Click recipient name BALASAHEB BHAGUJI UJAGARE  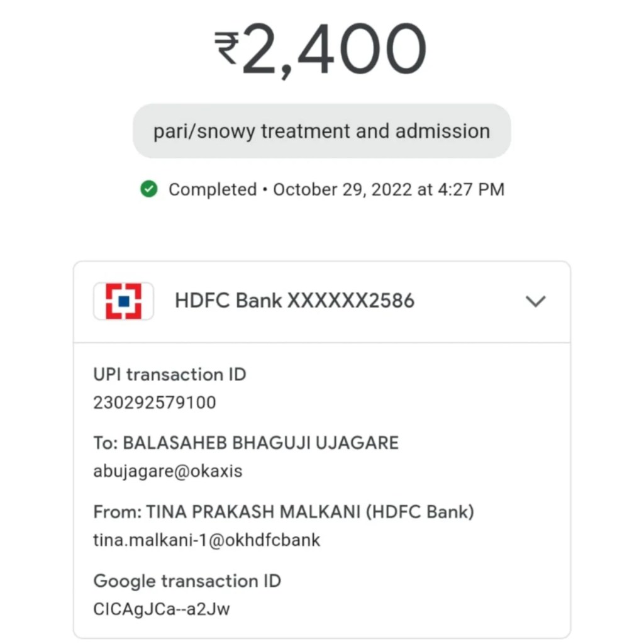click(260, 443)
